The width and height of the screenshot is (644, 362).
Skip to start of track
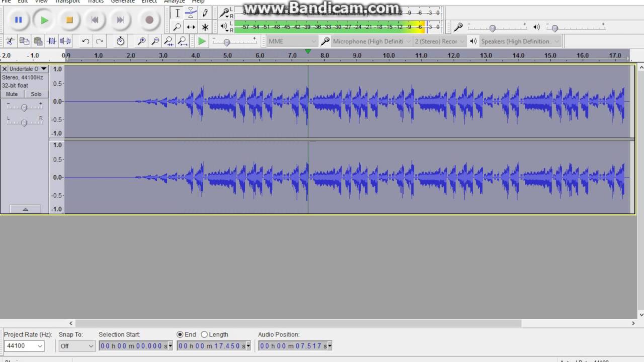point(95,20)
